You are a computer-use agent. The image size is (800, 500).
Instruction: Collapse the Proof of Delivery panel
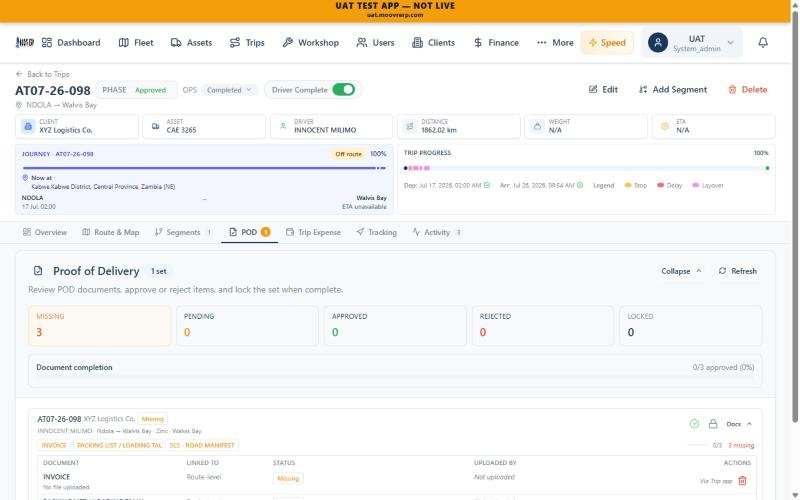click(x=681, y=271)
